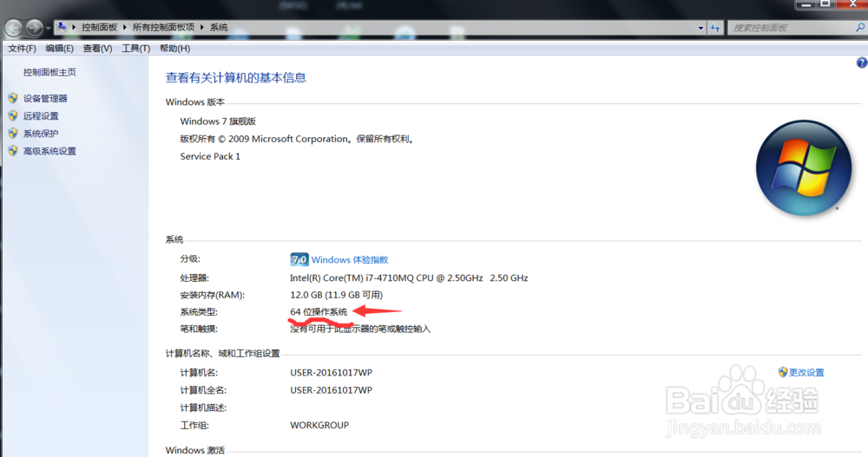
Task: Click shield icon beside 高级系统设置
Action: pyautogui.click(x=13, y=151)
